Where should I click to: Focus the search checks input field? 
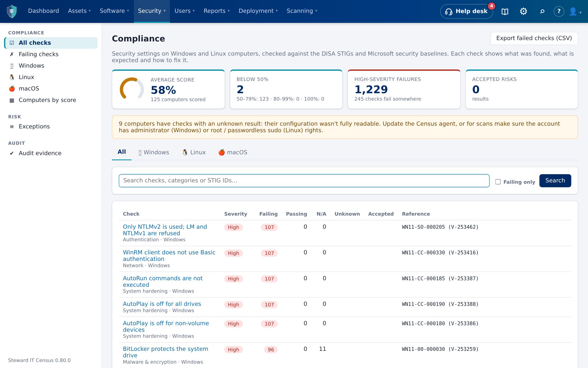(x=304, y=180)
